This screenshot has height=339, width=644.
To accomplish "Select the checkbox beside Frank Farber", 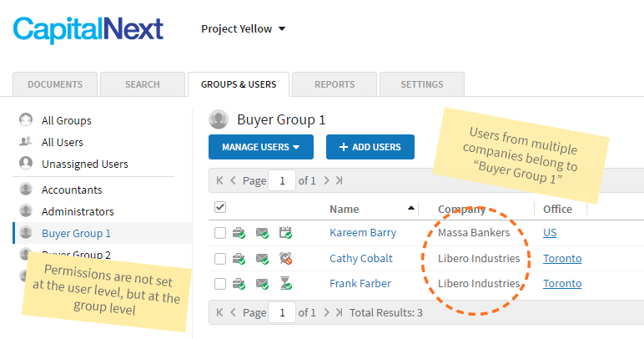I will [220, 285].
